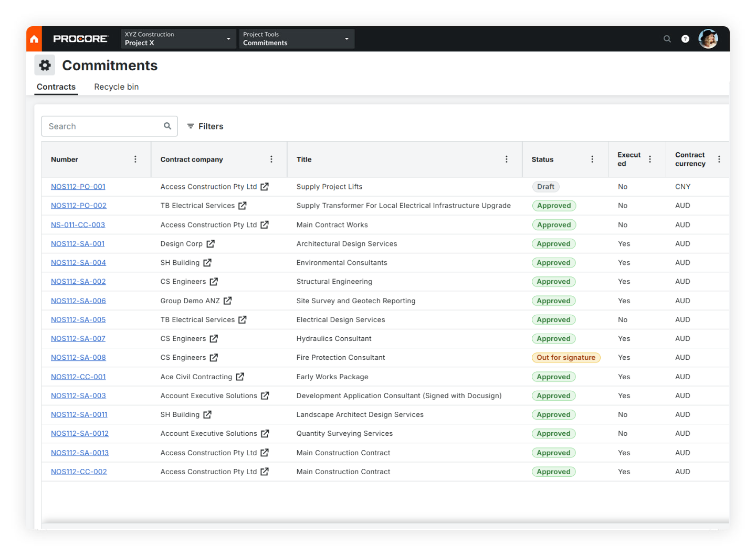Open the help question mark icon
756x556 pixels.
click(685, 38)
